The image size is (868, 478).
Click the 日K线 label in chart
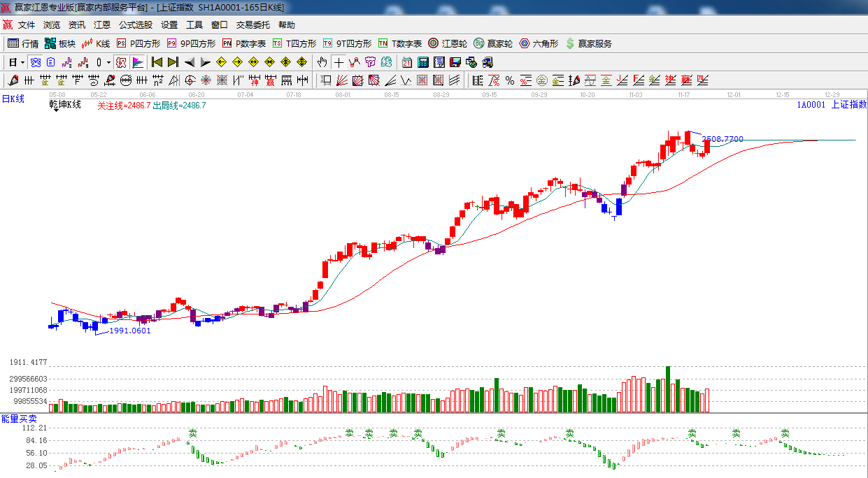pos(13,99)
